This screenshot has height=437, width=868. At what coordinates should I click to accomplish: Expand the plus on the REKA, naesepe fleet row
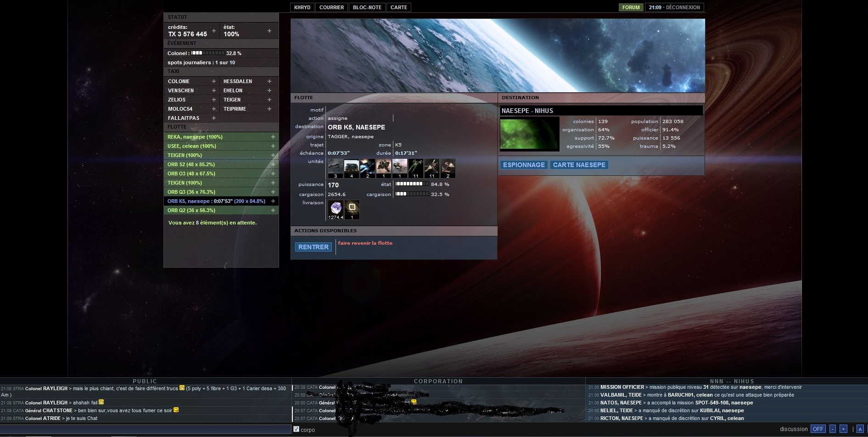(x=273, y=137)
